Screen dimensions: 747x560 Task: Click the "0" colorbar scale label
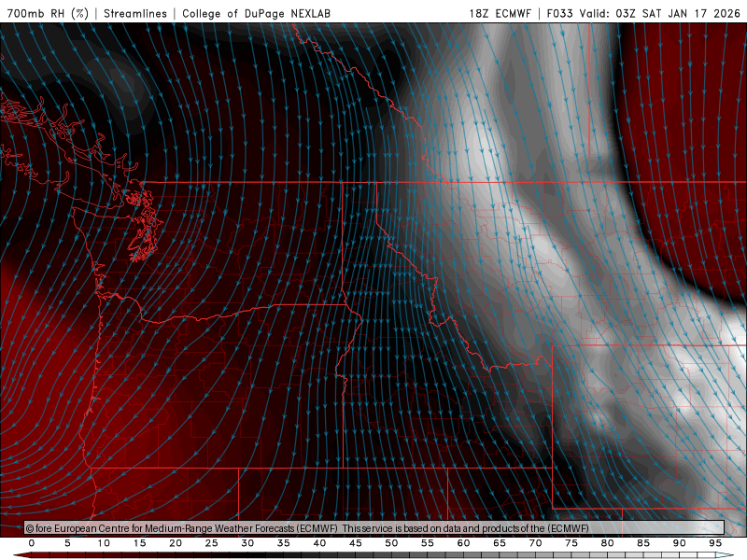tap(32, 543)
